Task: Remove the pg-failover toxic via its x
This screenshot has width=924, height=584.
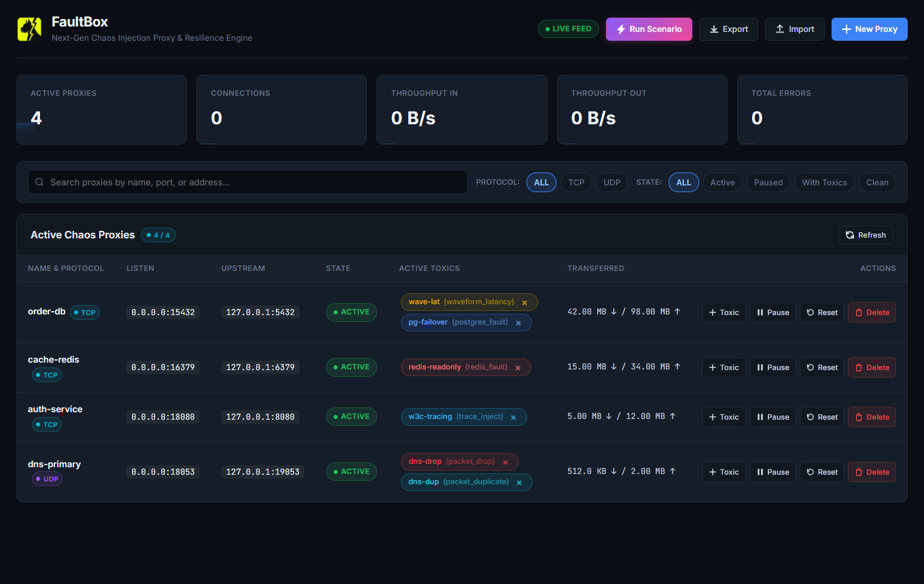Action: (518, 323)
